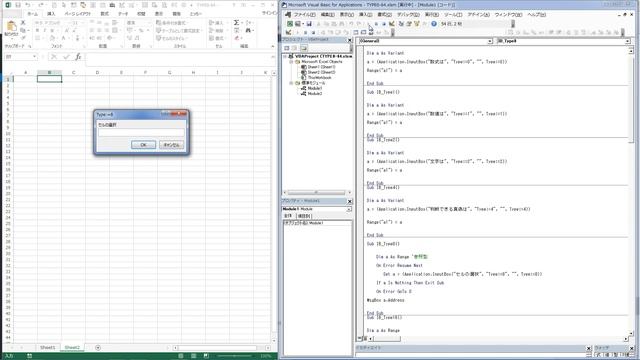640x360 pixels.
Task: Select column header C in Excel
Action: coord(73,73)
